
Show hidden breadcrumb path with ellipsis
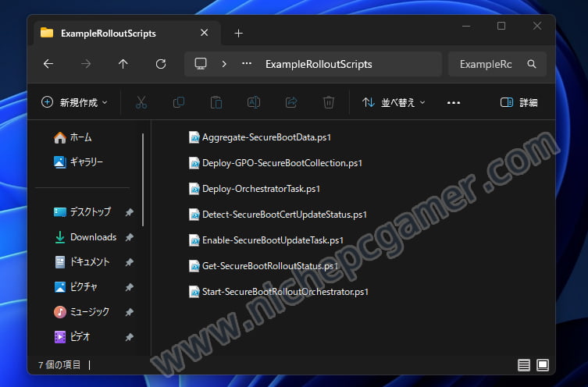click(x=247, y=64)
